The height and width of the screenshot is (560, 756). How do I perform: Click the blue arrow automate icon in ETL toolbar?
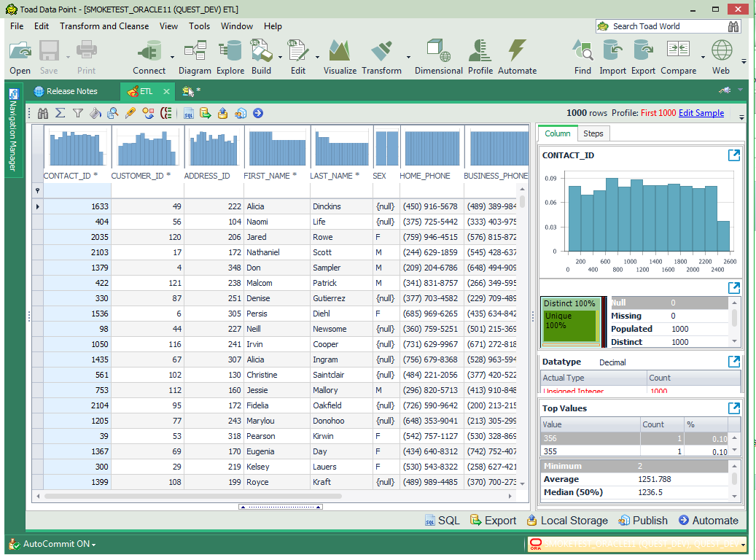pyautogui.click(x=258, y=113)
